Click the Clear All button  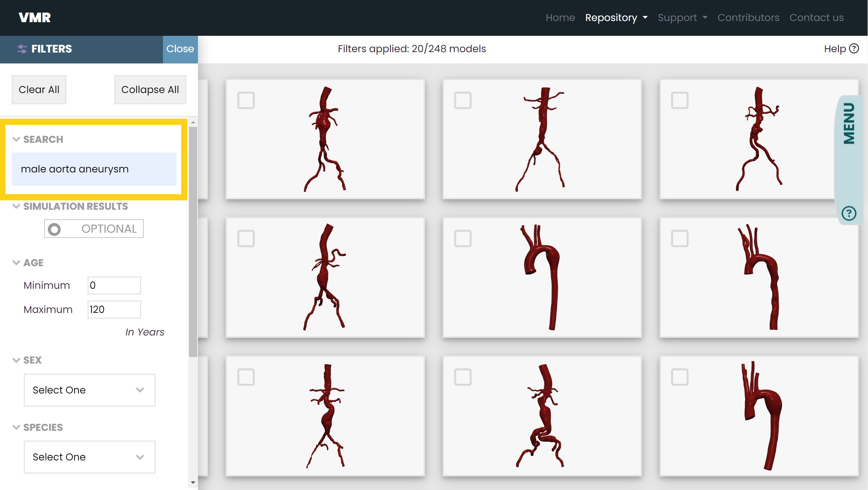39,89
